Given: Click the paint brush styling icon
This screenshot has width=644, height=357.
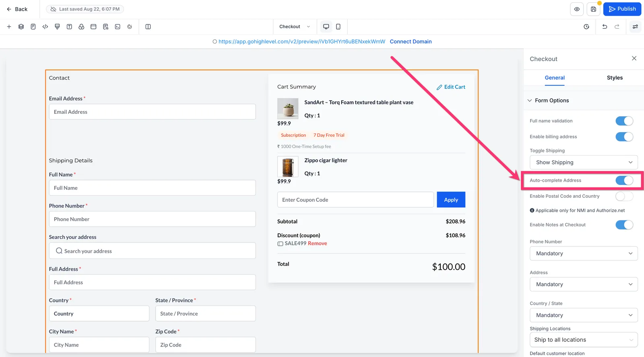Looking at the screenshot, I should point(57,27).
